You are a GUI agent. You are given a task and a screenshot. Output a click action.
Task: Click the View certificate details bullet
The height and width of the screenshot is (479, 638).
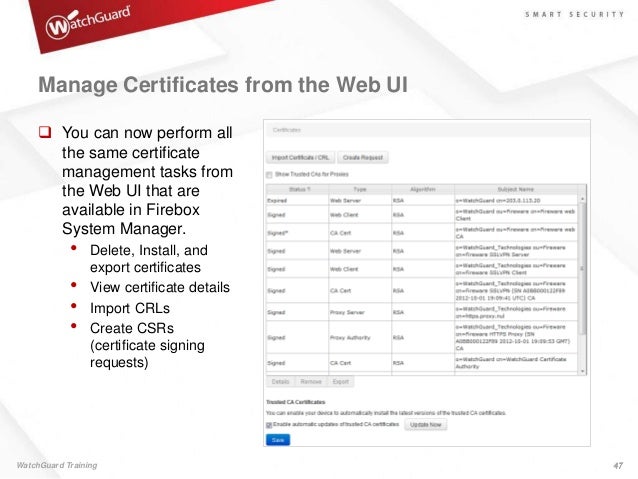tap(160, 287)
